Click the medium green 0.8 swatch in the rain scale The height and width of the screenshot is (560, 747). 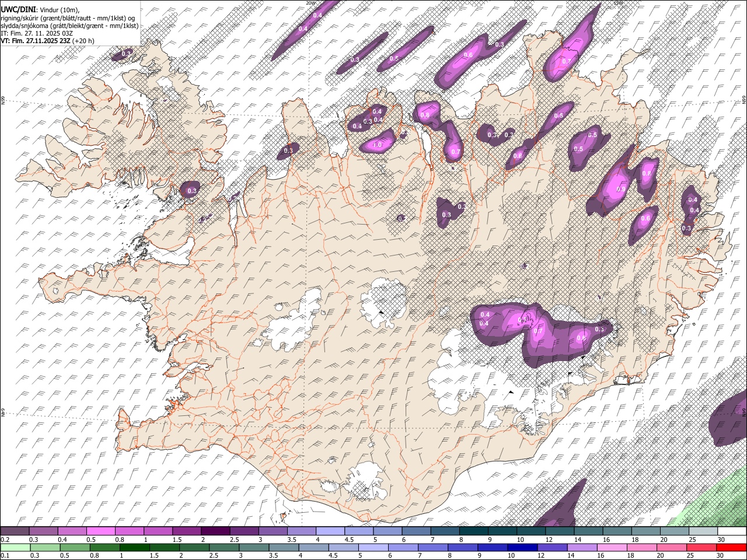point(105,547)
